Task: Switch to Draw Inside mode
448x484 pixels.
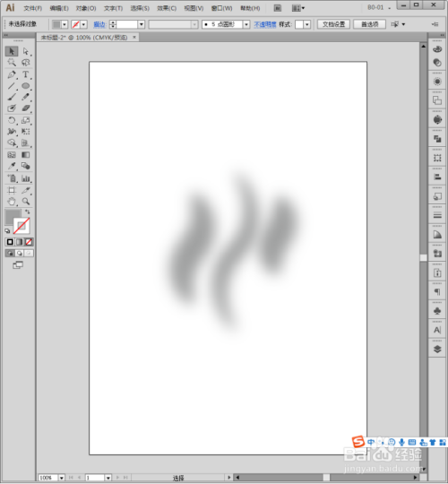Action: [29, 253]
